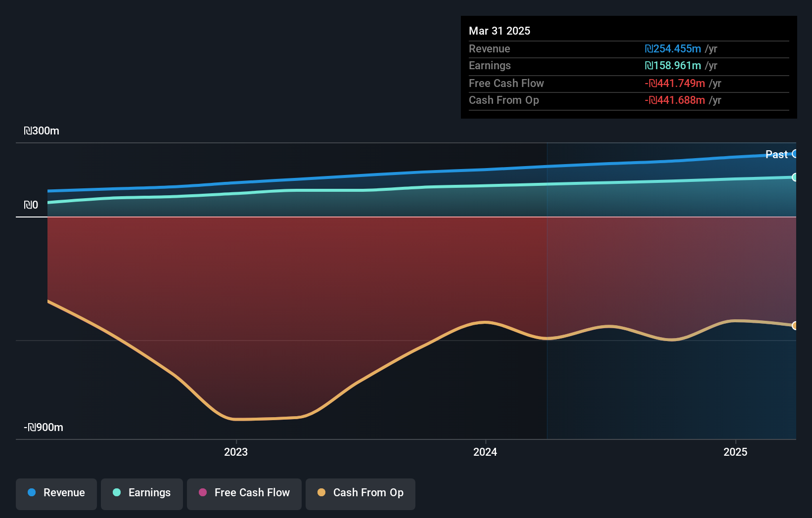Toggle visibility of the Earnings series
This screenshot has height=518, width=812.
(141, 493)
